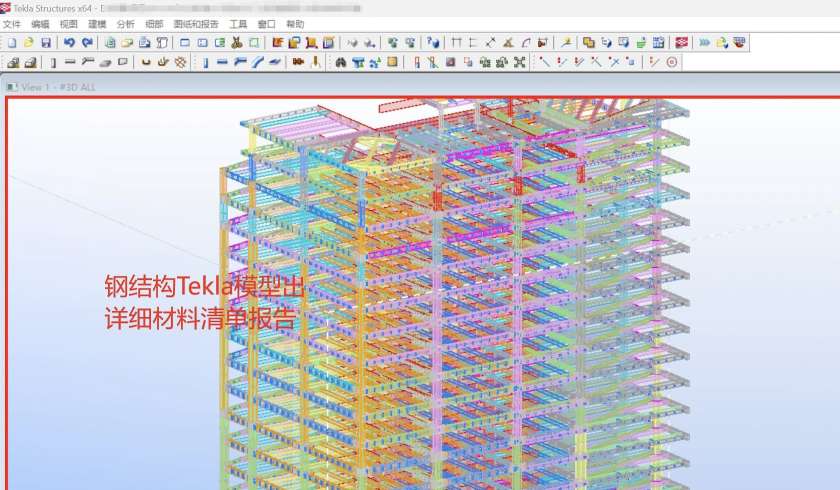
Task: Create a concrete slab
Action: coord(105,63)
